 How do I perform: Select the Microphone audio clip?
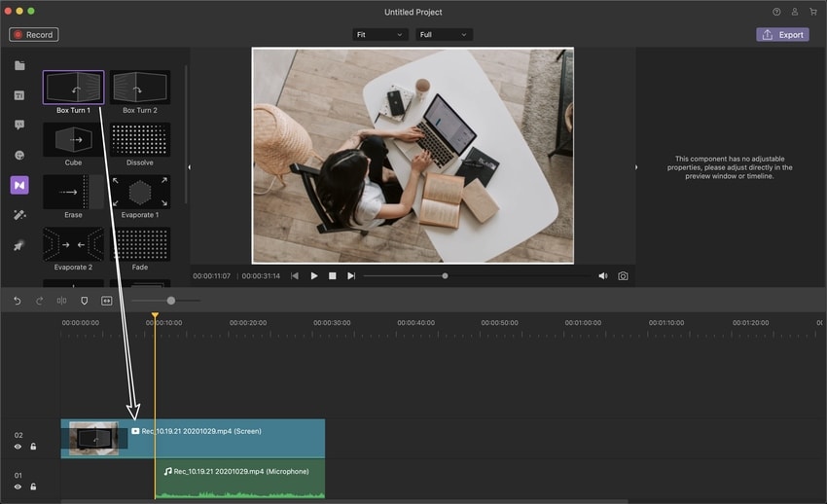(240, 479)
